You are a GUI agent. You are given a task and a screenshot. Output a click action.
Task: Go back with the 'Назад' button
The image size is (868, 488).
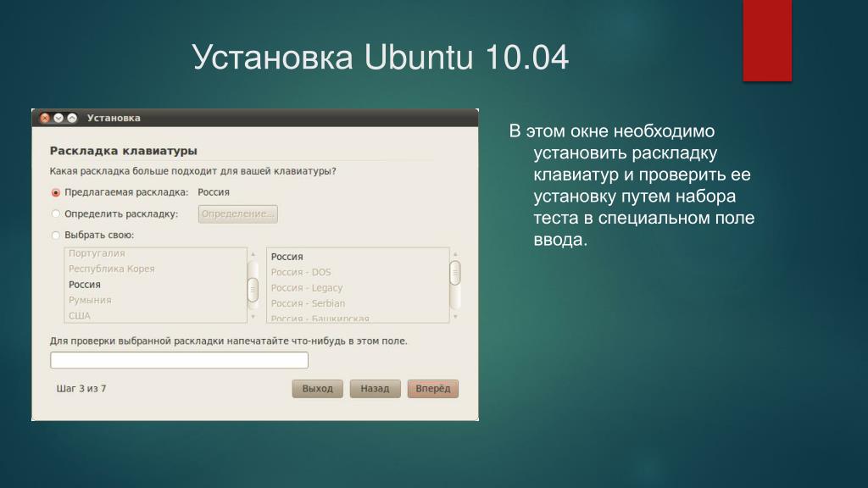coord(376,388)
